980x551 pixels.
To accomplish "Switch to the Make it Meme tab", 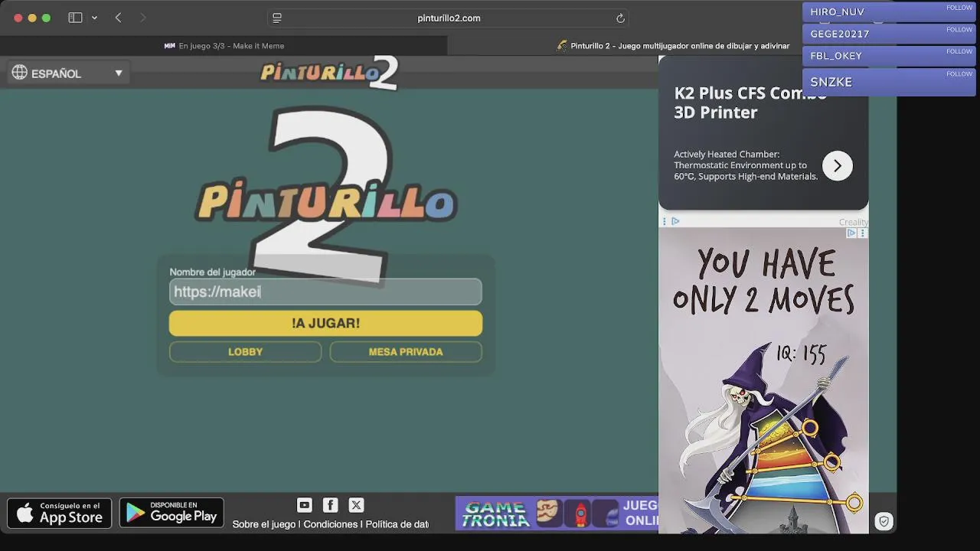I will point(224,46).
